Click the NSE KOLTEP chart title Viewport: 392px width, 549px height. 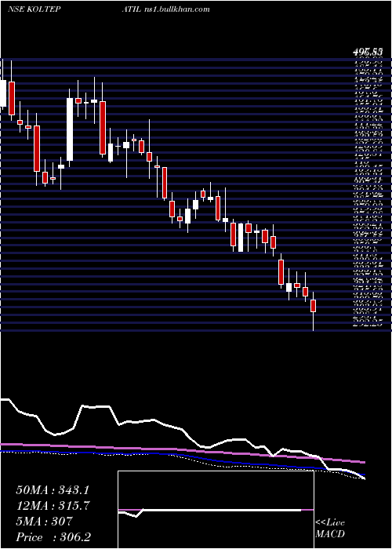[34, 9]
